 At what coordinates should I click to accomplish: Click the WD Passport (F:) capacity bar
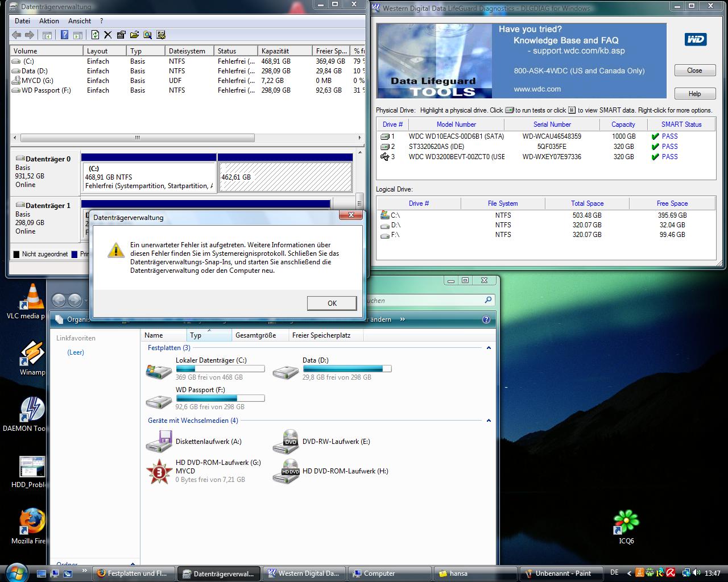click(221, 398)
